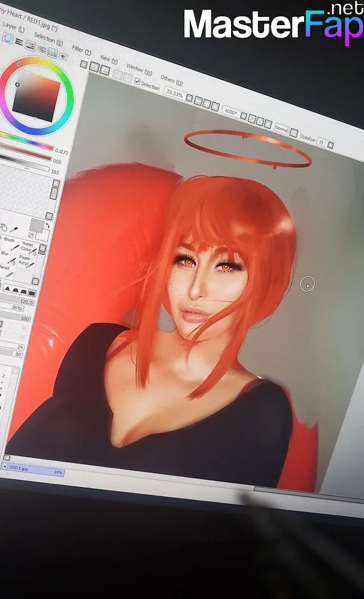Rotate canvas clockwise button
This screenshot has height=599, width=364.
(x=260, y=122)
